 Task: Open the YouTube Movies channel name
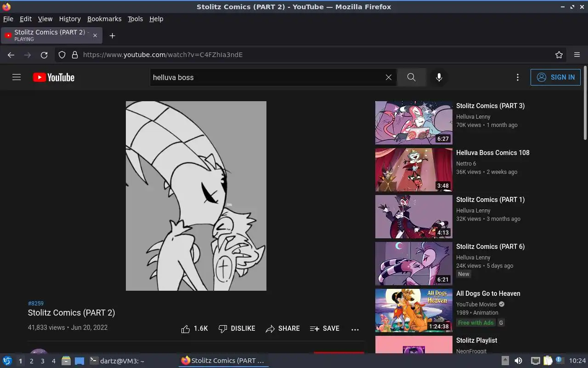476,305
